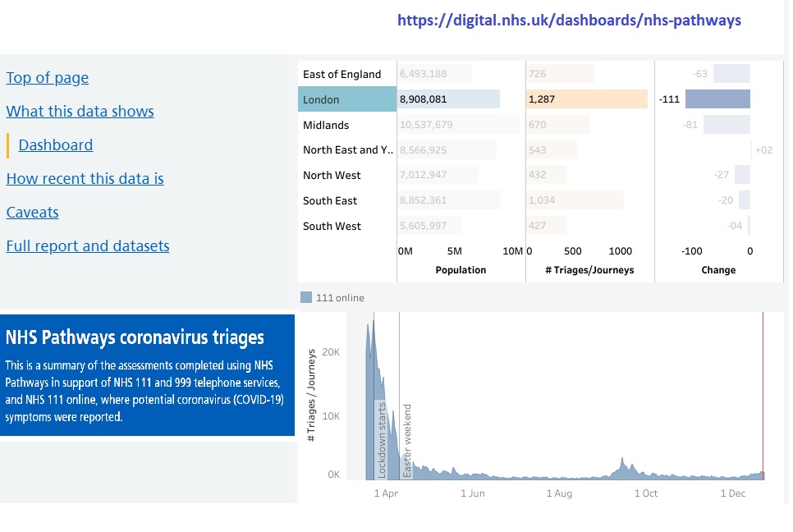Go to the Dashboard section link
Image resolution: width=793 pixels, height=532 pixels.
pos(56,145)
